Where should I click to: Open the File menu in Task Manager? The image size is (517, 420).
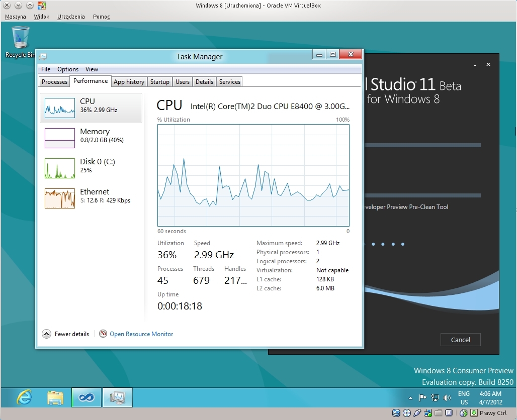pos(46,69)
